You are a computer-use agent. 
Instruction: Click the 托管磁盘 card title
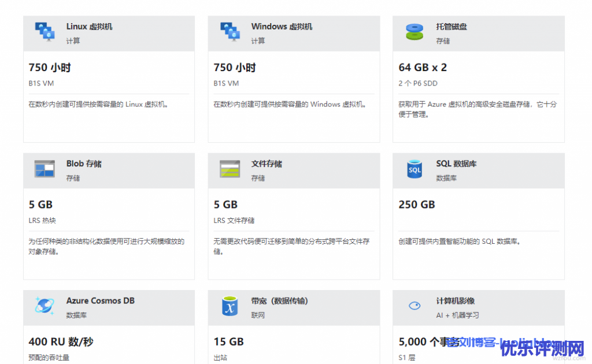point(452,27)
